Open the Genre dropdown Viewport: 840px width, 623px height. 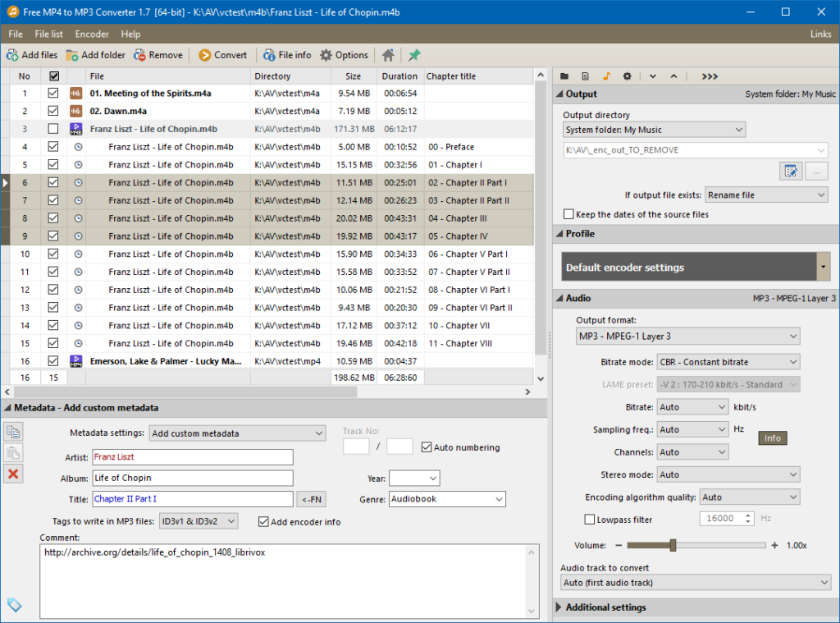447,499
